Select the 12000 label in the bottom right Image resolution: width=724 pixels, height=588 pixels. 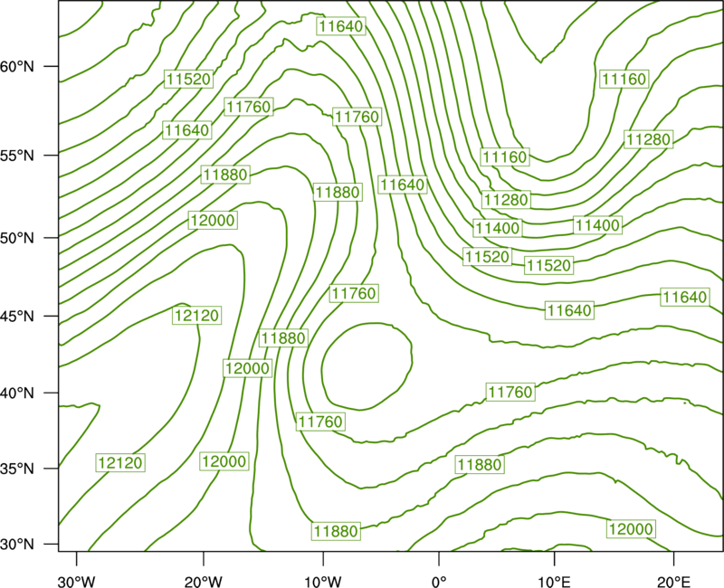click(x=631, y=528)
